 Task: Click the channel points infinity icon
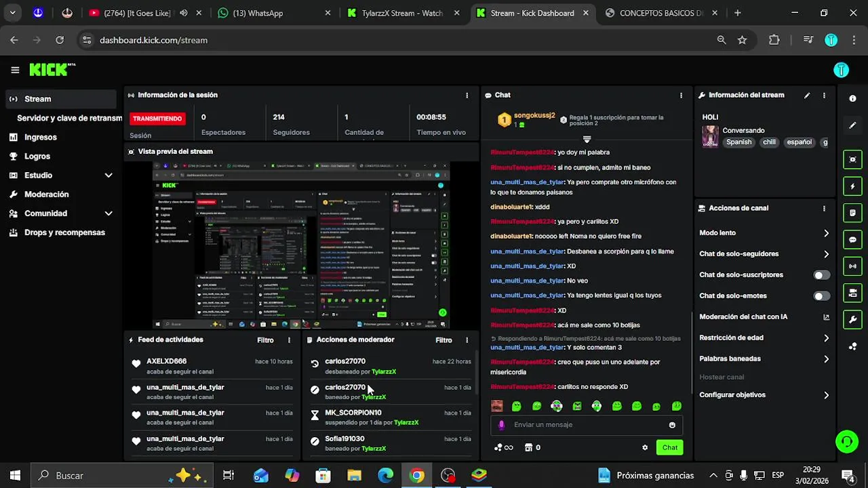(504, 447)
